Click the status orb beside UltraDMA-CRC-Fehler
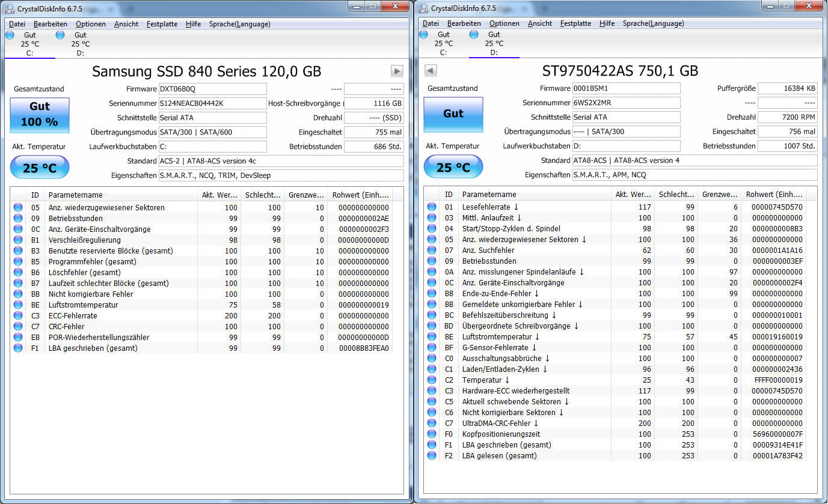828x504 pixels. [x=432, y=424]
